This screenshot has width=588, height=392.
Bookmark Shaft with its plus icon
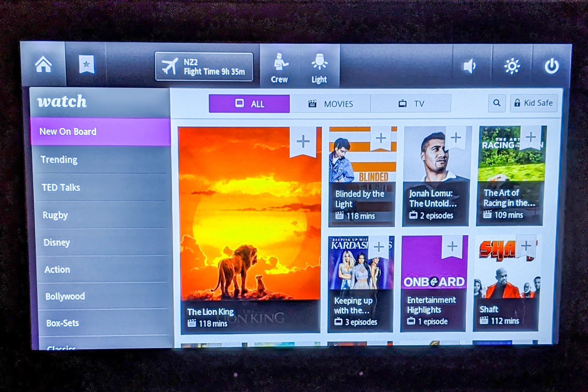tap(526, 246)
